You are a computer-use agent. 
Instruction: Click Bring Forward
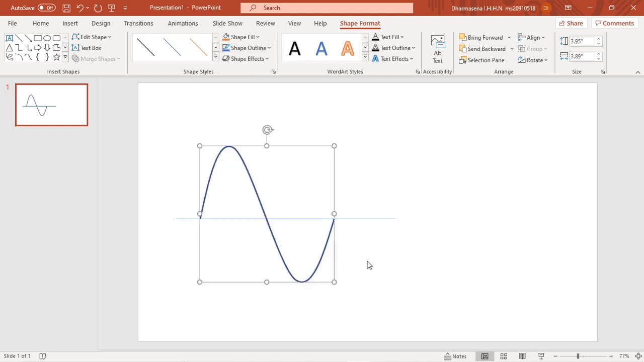(x=480, y=38)
